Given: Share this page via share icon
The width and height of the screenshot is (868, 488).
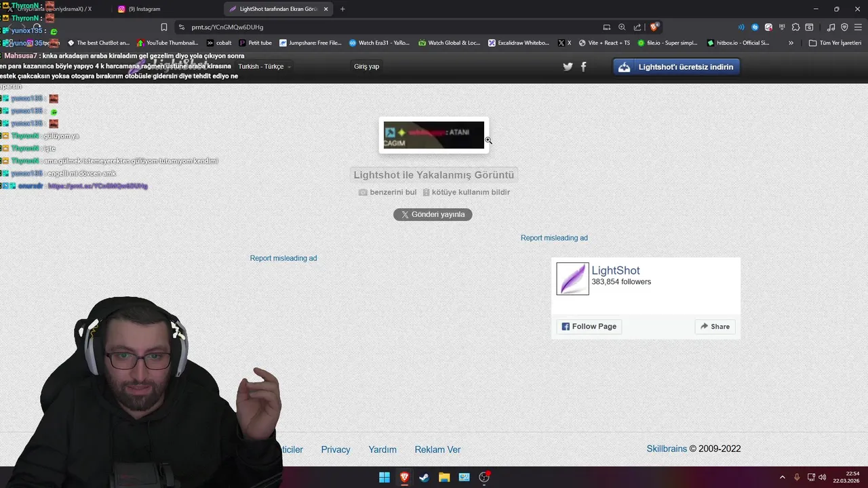Looking at the screenshot, I should (x=637, y=27).
